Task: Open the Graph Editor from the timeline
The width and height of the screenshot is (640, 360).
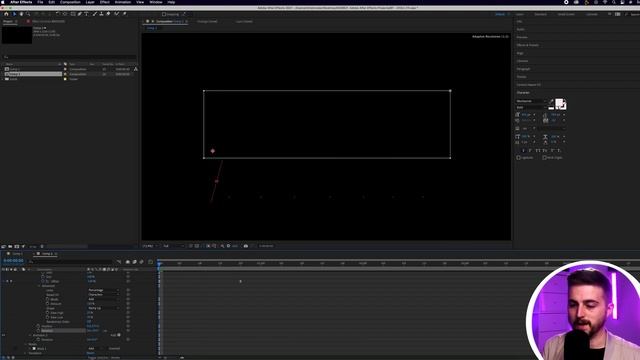Action: (151, 262)
